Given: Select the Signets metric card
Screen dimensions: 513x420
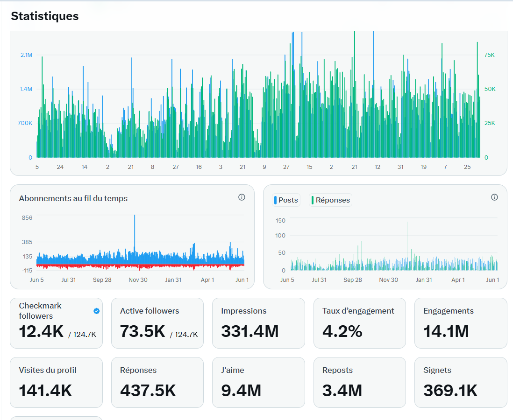Looking at the screenshot, I should coord(461,382).
